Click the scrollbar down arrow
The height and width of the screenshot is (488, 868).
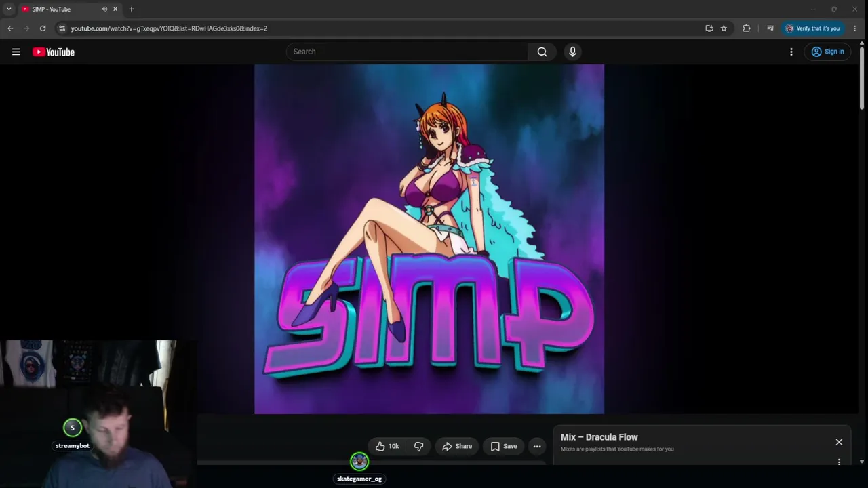(862, 462)
